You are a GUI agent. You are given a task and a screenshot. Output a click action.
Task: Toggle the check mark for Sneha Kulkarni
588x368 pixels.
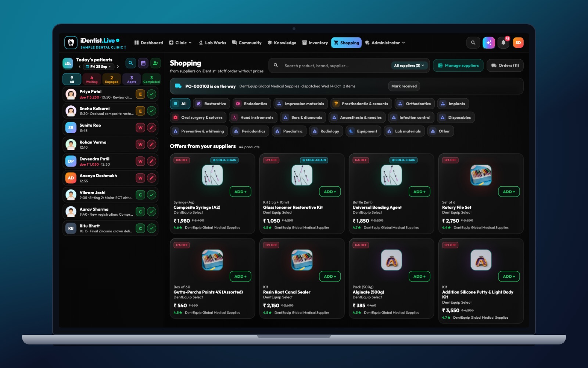click(151, 111)
